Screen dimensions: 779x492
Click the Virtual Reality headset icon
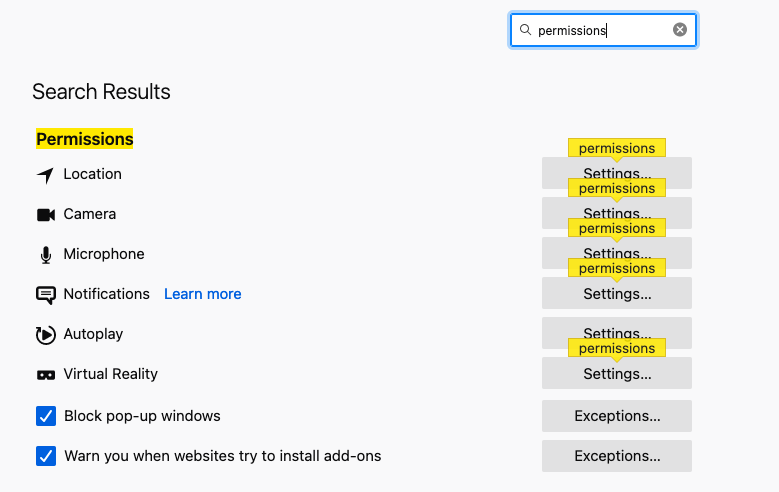click(46, 375)
